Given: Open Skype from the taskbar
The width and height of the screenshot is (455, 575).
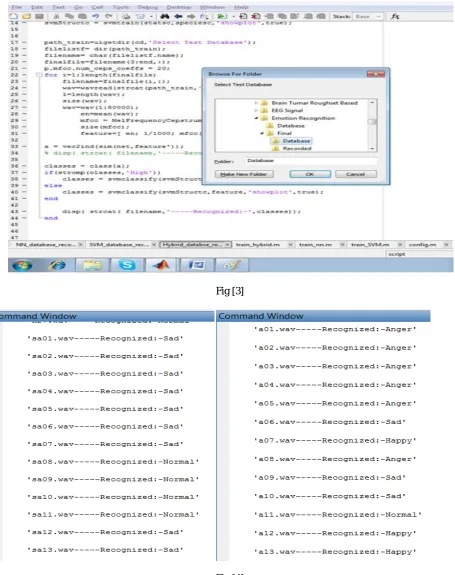Looking at the screenshot, I should click(x=127, y=264).
